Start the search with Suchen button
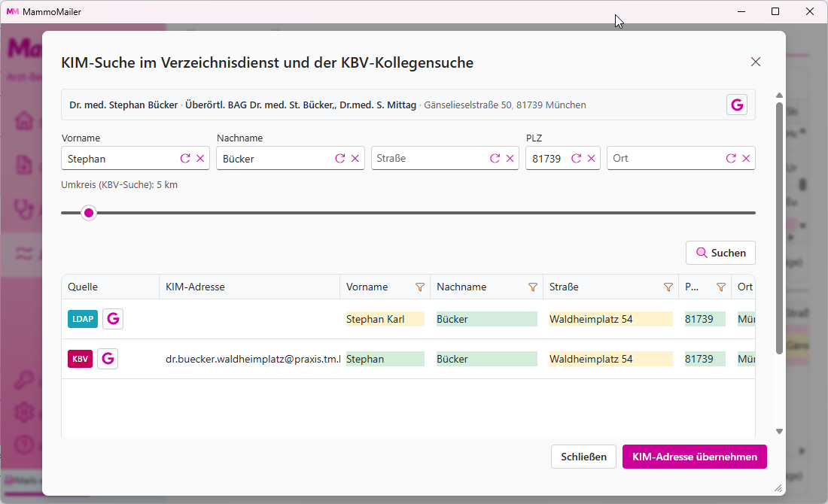Viewport: 828px width, 504px height. (x=720, y=253)
